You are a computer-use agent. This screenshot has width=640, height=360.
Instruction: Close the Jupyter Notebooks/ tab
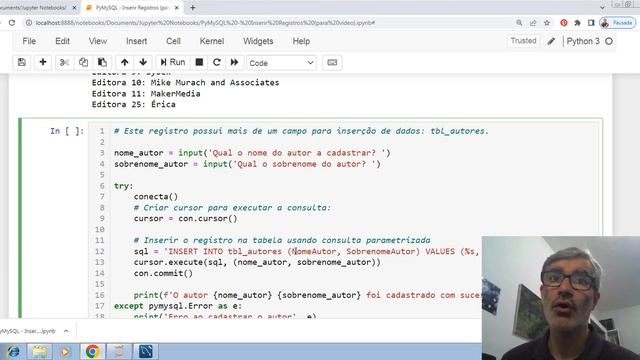click(74, 8)
